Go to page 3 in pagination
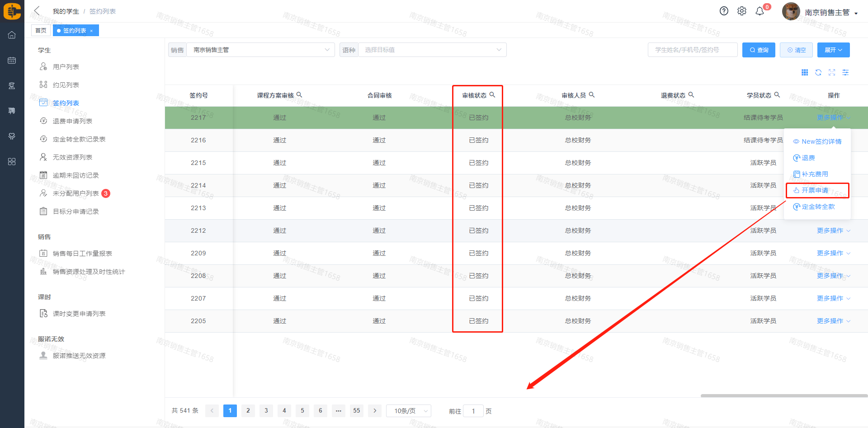868x428 pixels. [266, 411]
